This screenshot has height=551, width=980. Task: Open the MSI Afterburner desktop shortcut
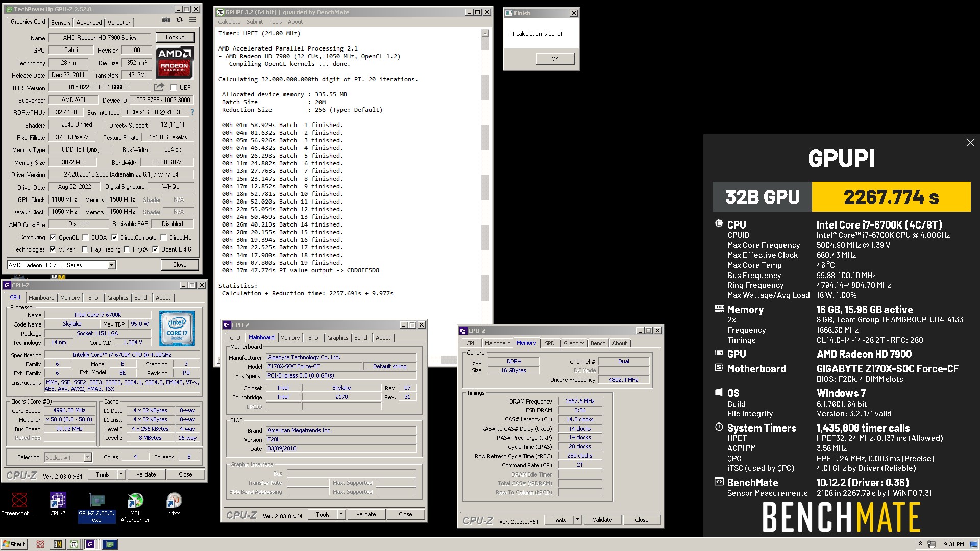[135, 508]
